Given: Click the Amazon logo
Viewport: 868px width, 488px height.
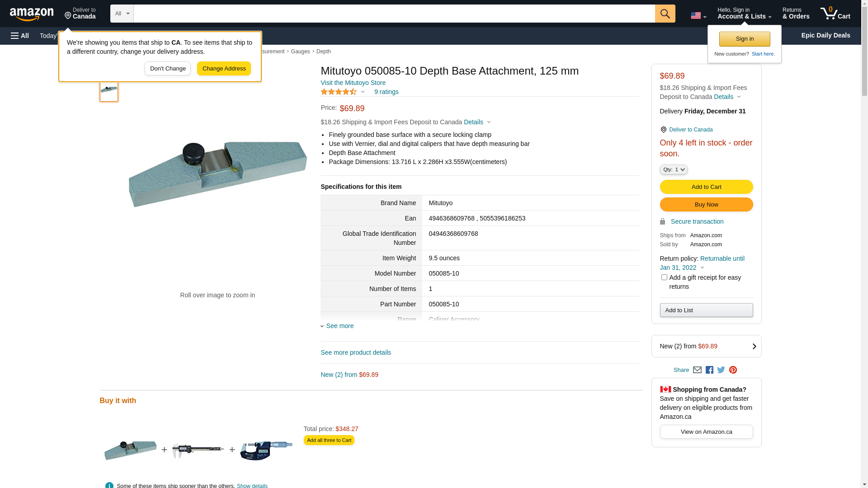Looking at the screenshot, I should (32, 14).
